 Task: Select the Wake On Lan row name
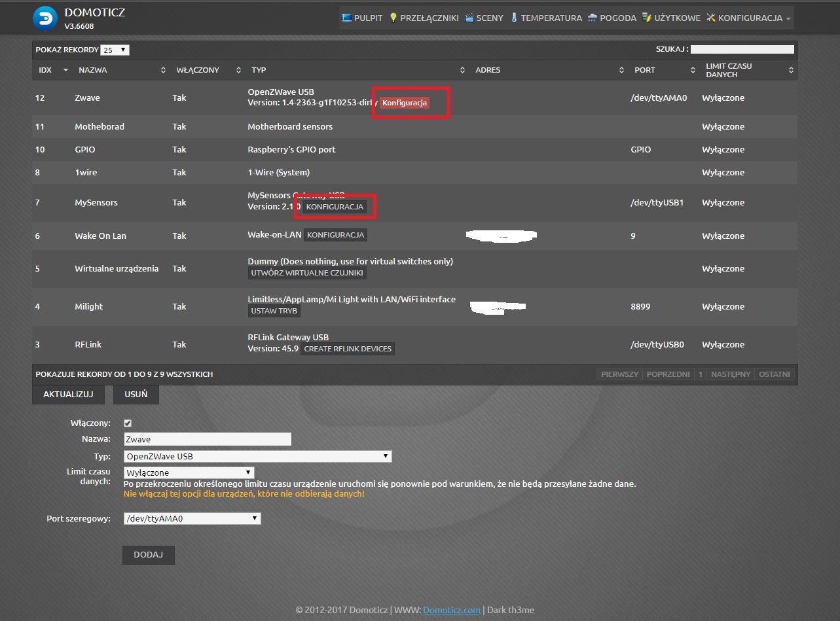tap(100, 236)
